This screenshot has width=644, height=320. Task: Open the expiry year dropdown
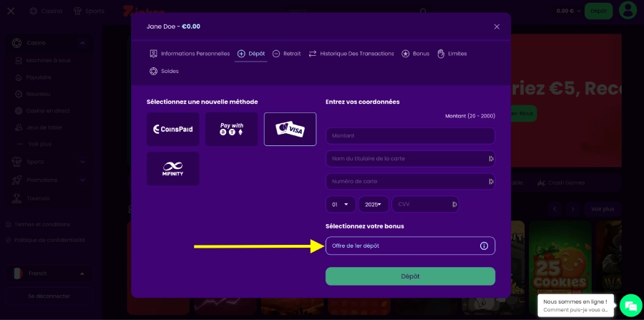374,204
